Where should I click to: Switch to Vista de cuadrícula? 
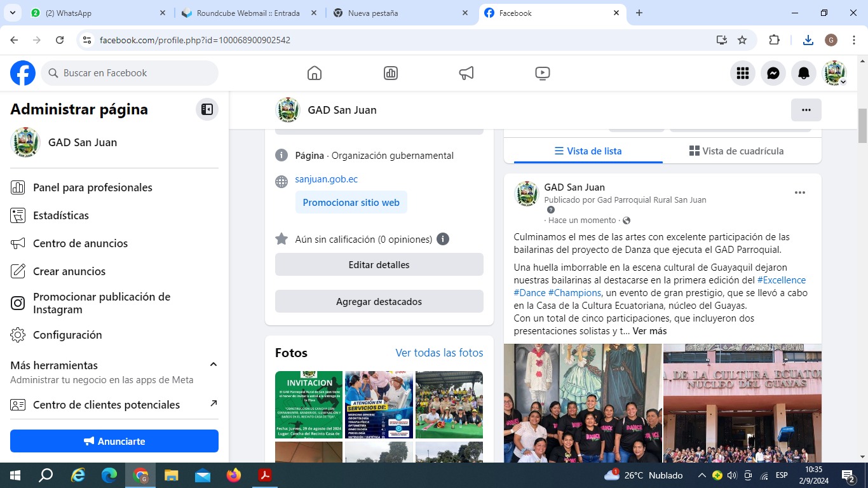[x=736, y=151]
